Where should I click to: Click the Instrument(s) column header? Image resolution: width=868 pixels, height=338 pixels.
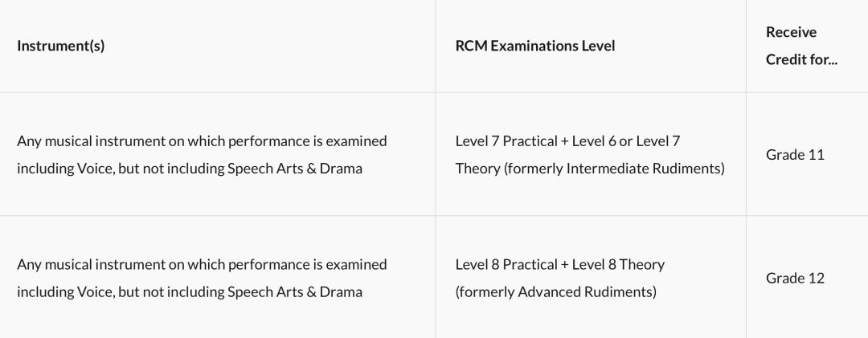(x=61, y=46)
